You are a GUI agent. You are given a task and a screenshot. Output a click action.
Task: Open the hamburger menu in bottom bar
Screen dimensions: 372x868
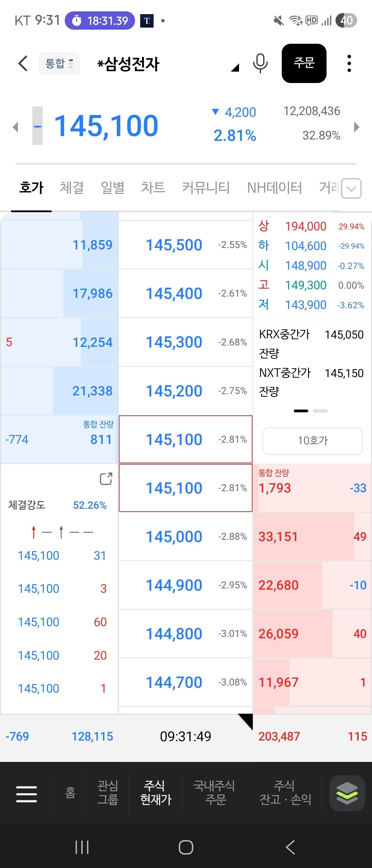(27, 794)
